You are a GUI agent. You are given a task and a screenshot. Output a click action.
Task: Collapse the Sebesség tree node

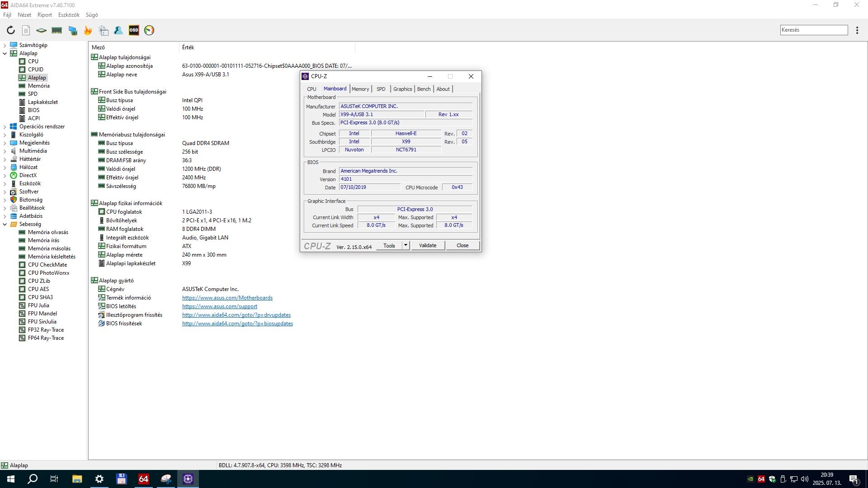click(5, 224)
